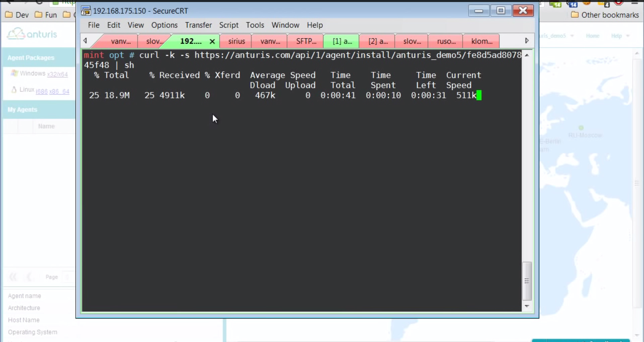Click the browser page scrollbar up arrow
Image resolution: width=644 pixels, height=342 pixels.
click(637, 53)
